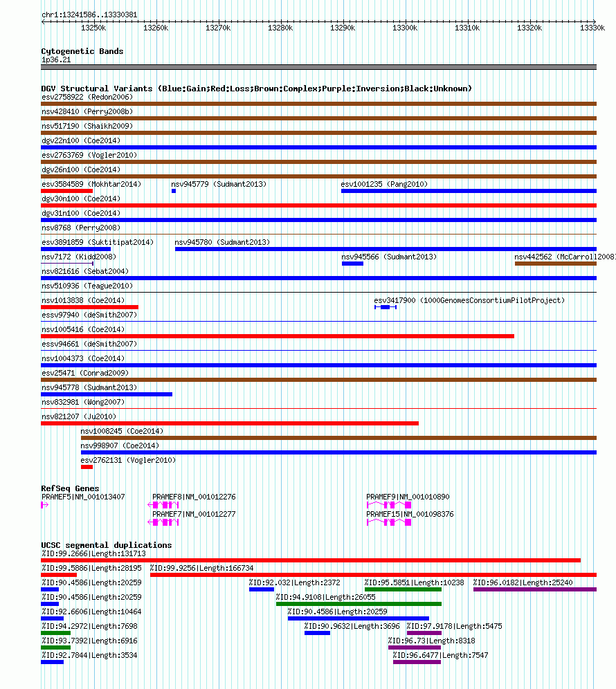The image size is (616, 689).
Task: Open the Cytogenetic Bands track title
Action: (82, 51)
